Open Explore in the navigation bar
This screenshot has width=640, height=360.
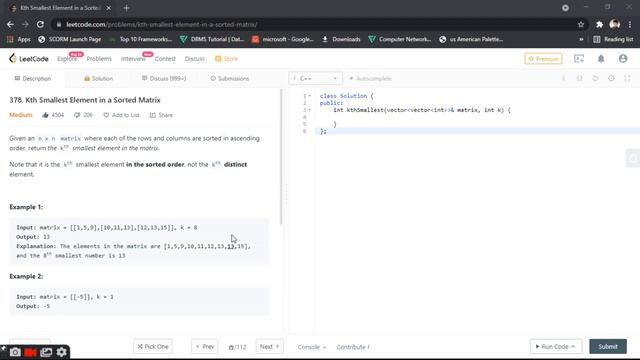point(67,59)
